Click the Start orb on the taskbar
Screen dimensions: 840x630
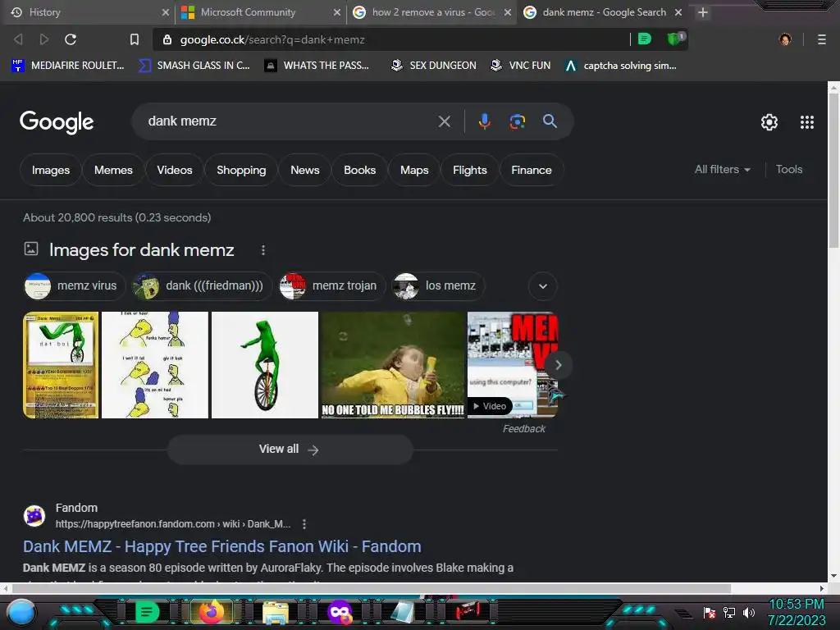click(21, 612)
